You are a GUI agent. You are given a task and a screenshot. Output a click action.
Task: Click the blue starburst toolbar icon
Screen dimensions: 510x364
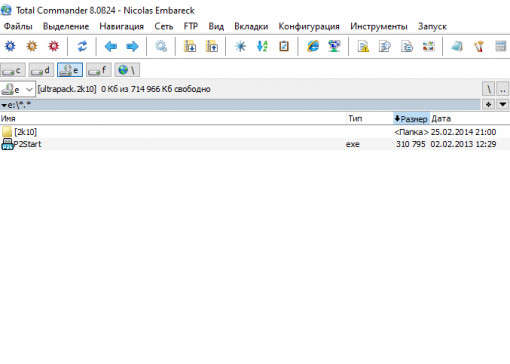coord(240,46)
